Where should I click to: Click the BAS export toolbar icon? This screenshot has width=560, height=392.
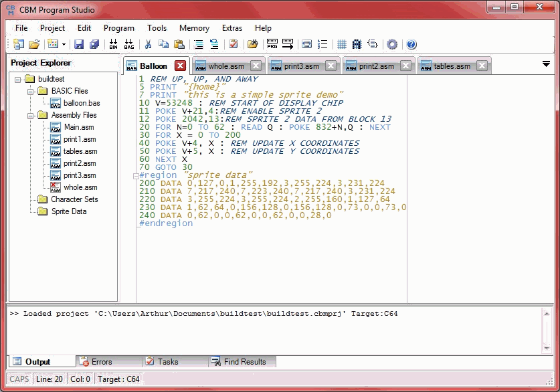[128, 45]
